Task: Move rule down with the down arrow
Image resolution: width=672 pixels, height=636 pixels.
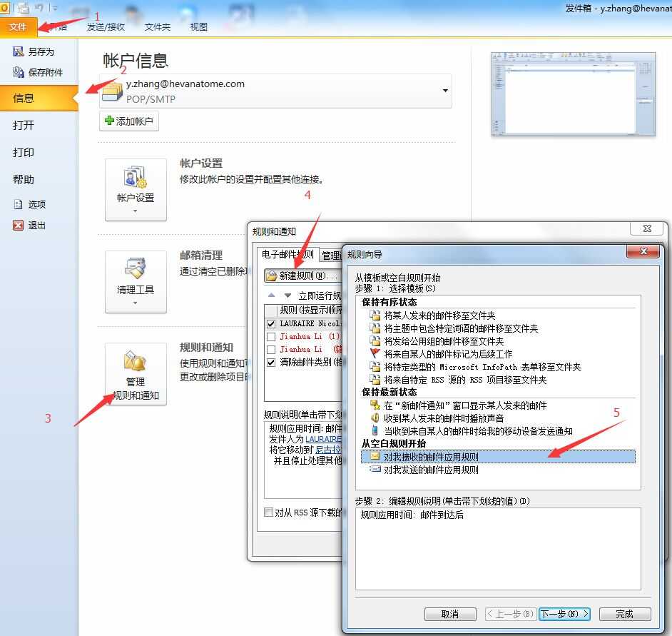Action: point(287,295)
